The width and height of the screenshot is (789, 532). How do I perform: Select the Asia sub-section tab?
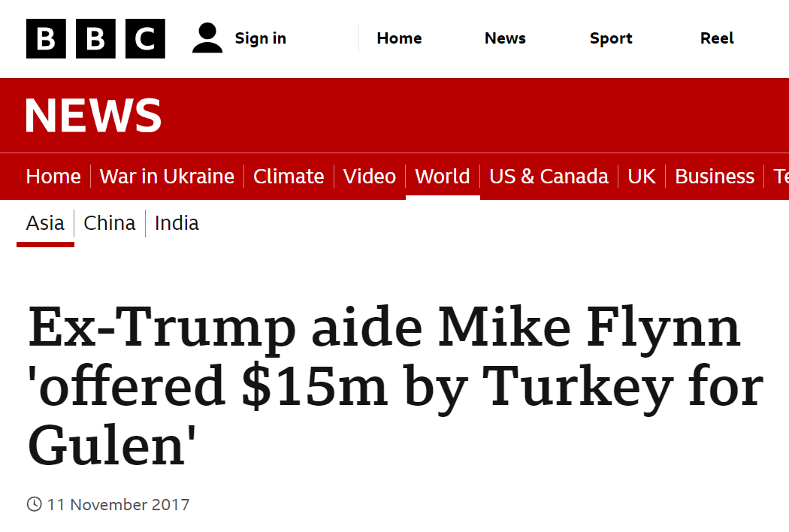click(45, 223)
